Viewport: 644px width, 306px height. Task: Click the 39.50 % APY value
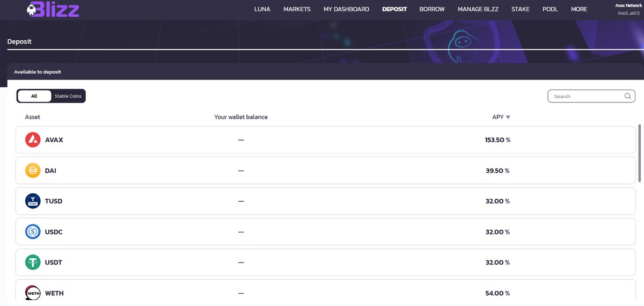[x=497, y=171]
